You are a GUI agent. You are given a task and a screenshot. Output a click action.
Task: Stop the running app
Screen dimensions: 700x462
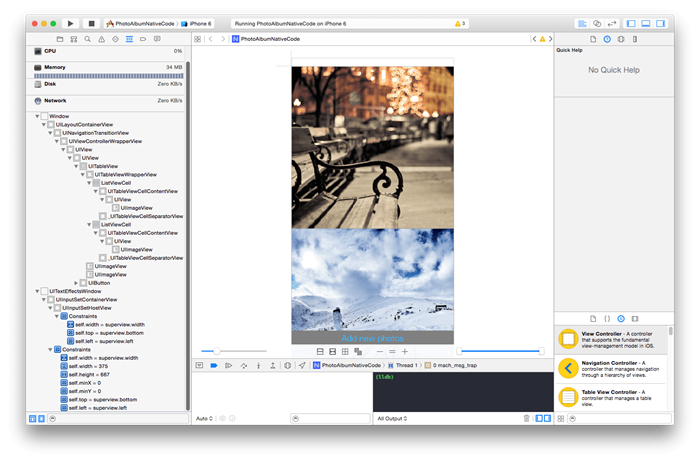[91, 22]
